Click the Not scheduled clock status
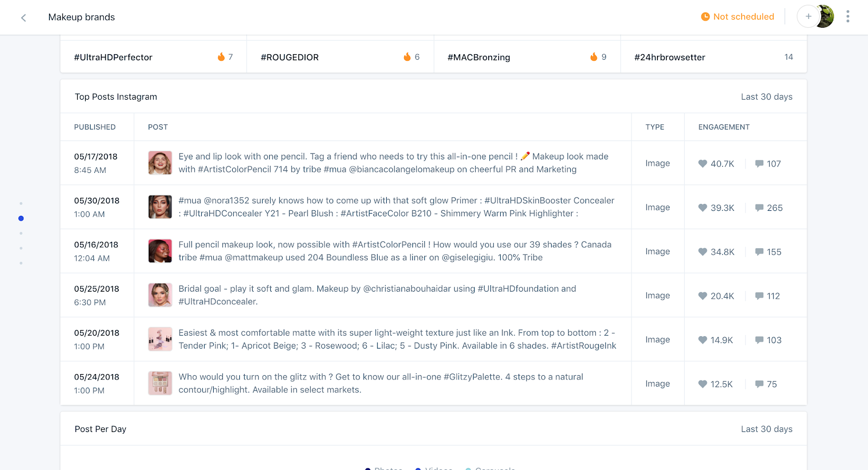Viewport: 868px width, 470px height. (737, 17)
